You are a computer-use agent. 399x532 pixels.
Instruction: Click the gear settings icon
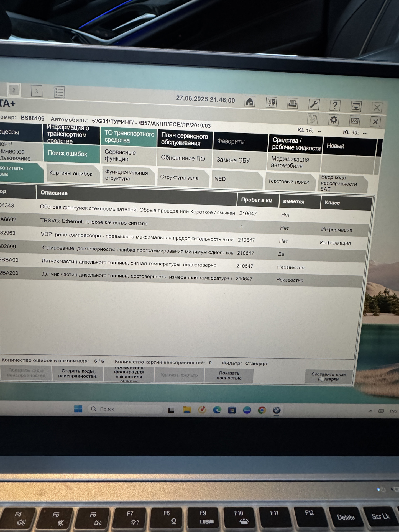[x=333, y=120]
